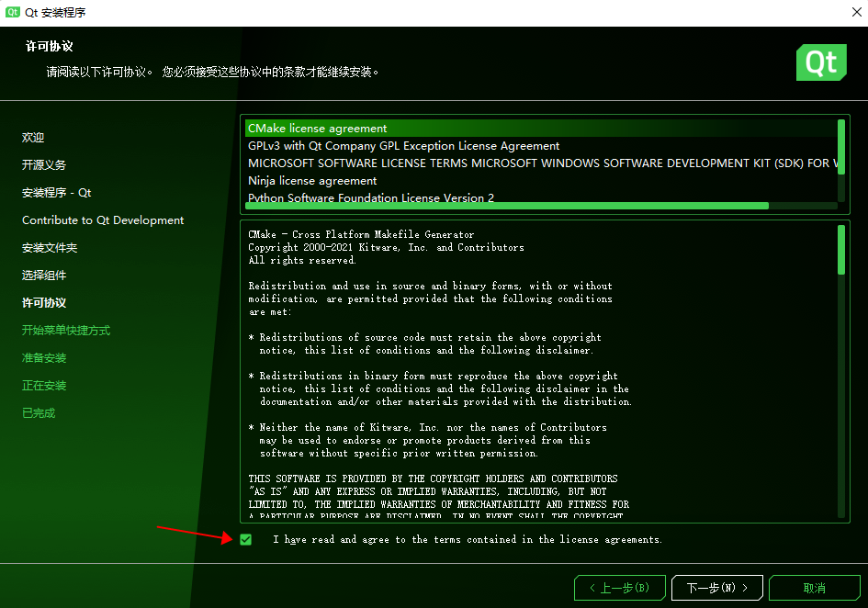868x608 pixels.
Task: Click 安装文件夹 step in sidebar
Action: point(50,248)
